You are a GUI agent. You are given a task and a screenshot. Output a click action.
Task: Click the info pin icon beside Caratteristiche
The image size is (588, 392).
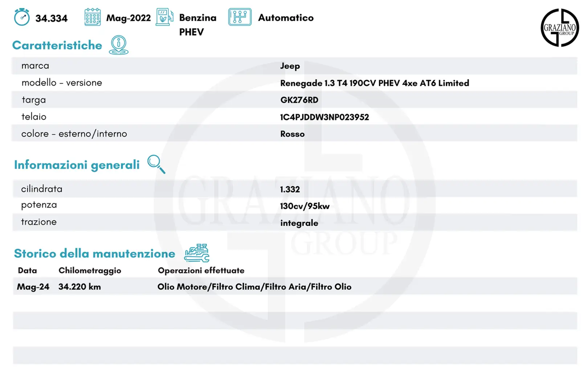tap(119, 45)
